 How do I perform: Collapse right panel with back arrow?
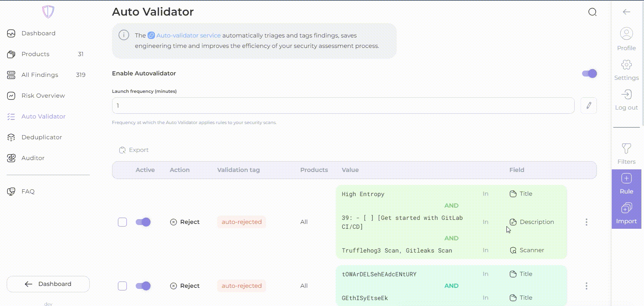(626, 12)
